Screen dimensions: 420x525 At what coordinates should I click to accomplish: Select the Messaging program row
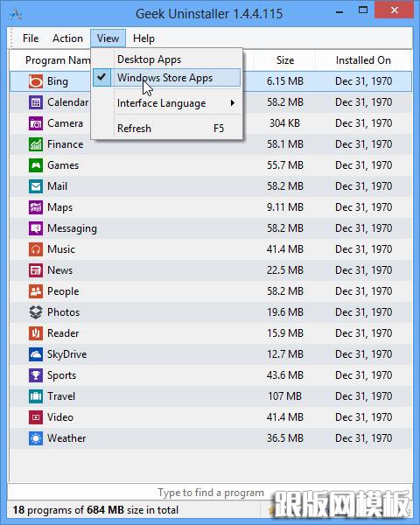tap(211, 228)
